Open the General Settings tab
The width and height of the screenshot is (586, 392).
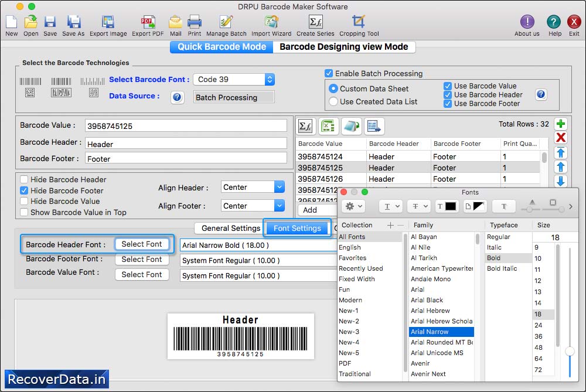[x=230, y=229]
